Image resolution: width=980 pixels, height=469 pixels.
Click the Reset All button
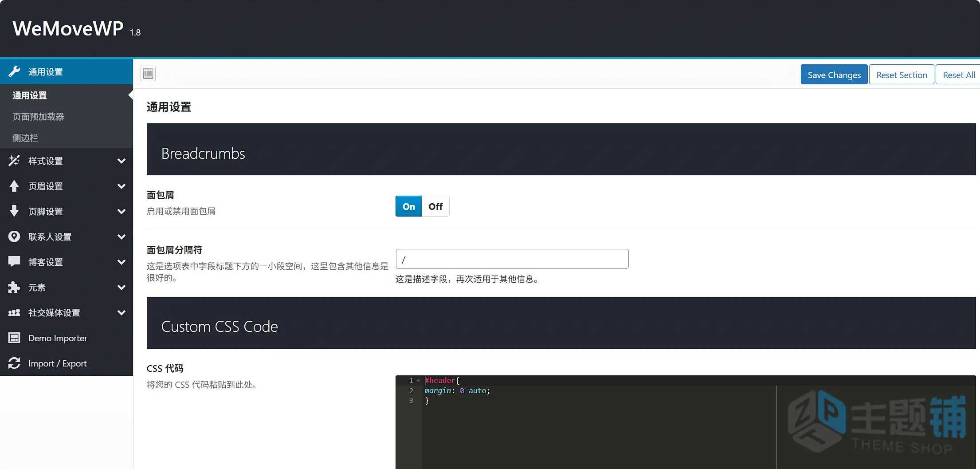(x=958, y=75)
